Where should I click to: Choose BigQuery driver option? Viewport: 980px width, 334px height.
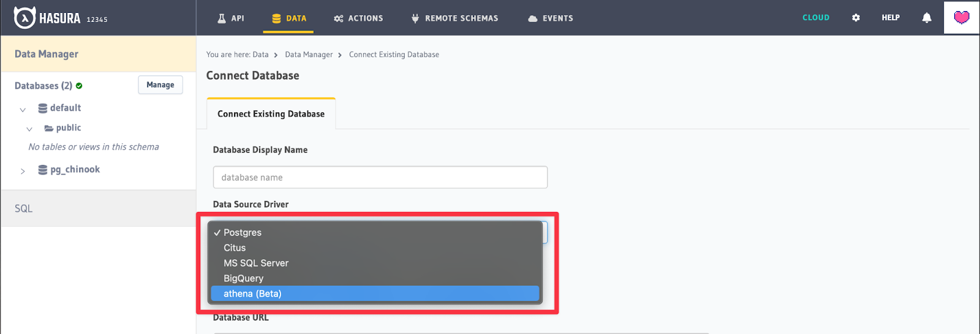pyautogui.click(x=375, y=278)
